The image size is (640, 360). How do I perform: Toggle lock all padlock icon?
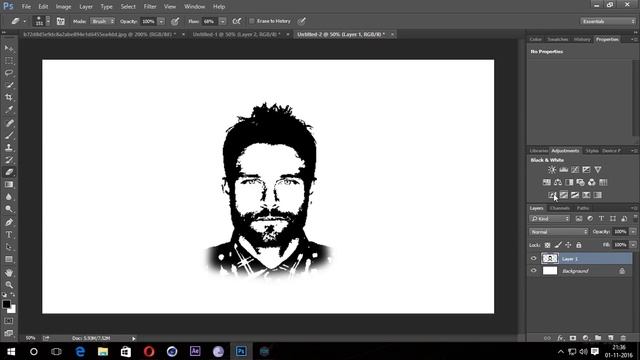click(579, 245)
